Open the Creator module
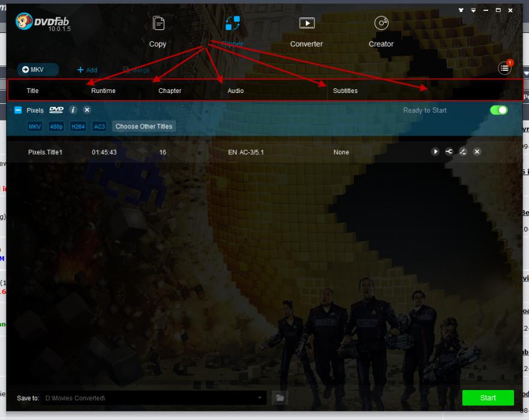Viewport: 529px width, 420px height. (381, 32)
